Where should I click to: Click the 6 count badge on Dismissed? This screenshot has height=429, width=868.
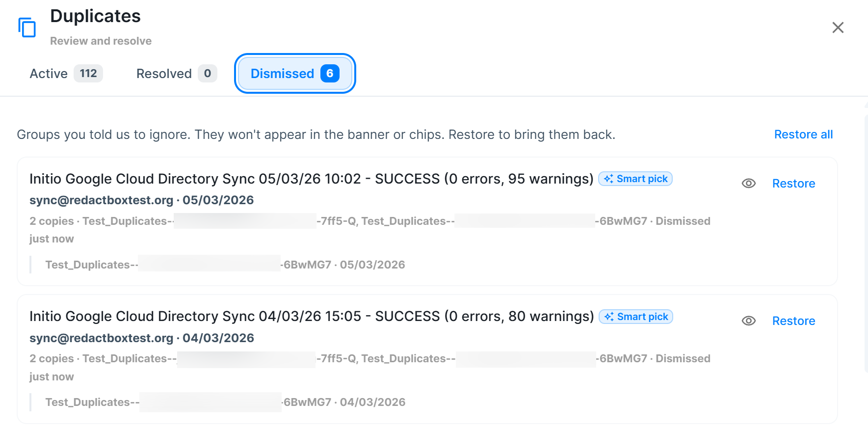tap(330, 74)
